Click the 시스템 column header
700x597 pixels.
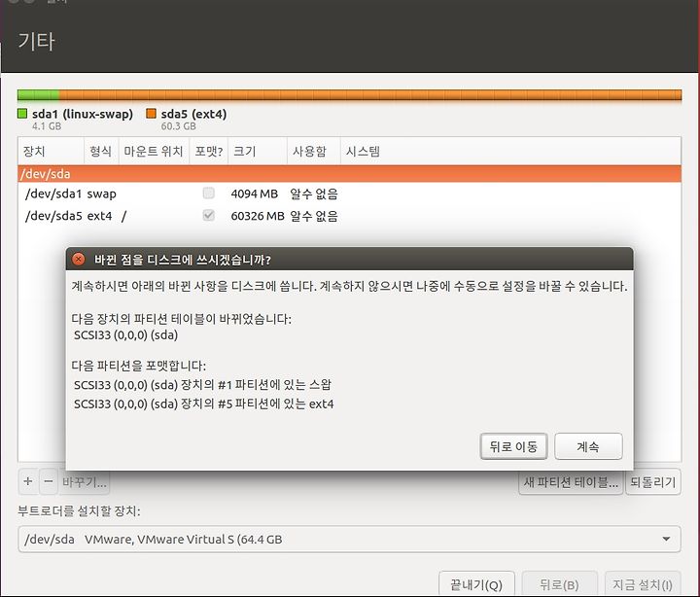click(510, 152)
